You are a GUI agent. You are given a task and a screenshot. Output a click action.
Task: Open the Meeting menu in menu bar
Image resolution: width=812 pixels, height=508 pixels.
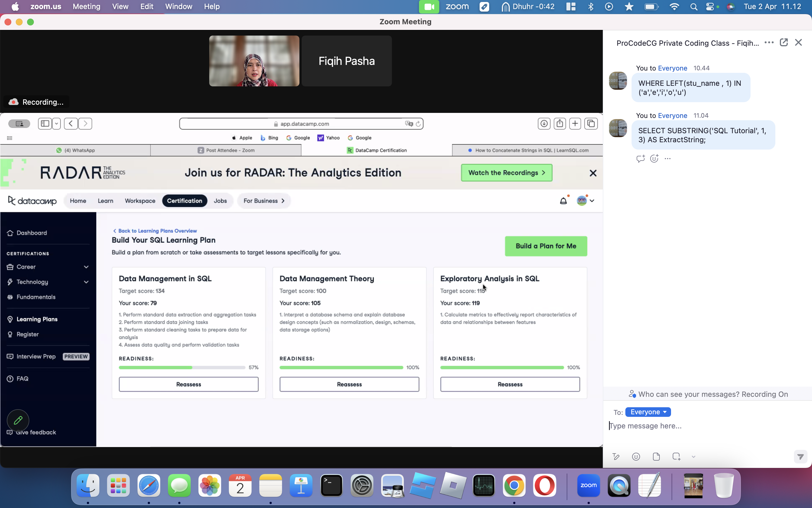point(86,6)
